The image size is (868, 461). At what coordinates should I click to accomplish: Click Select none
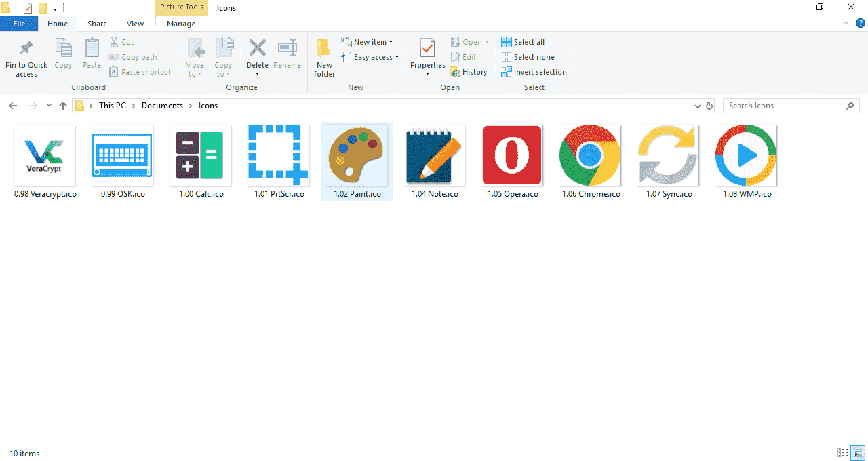pos(528,57)
